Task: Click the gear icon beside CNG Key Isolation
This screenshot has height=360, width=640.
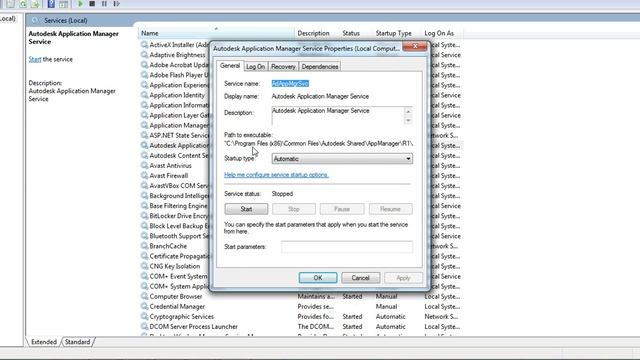Action: 144,266
